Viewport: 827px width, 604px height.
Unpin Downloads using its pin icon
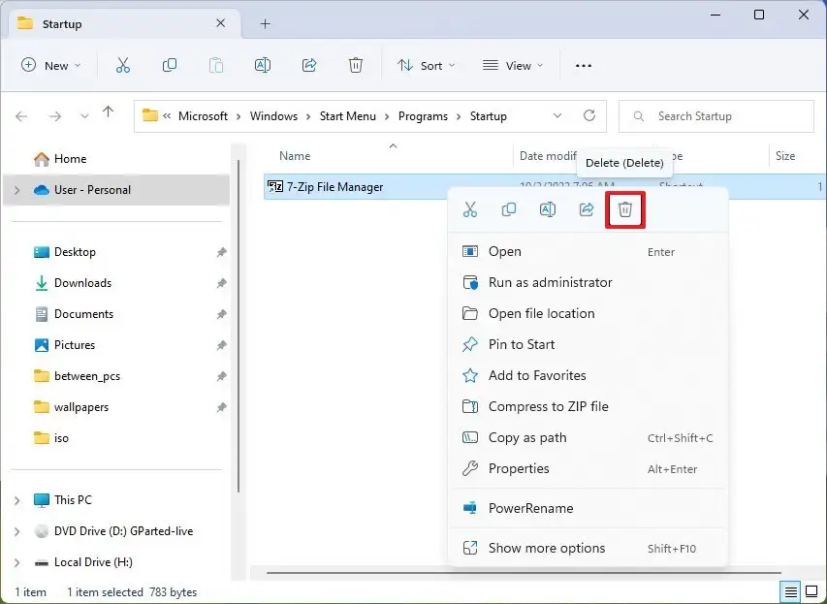[x=222, y=283]
